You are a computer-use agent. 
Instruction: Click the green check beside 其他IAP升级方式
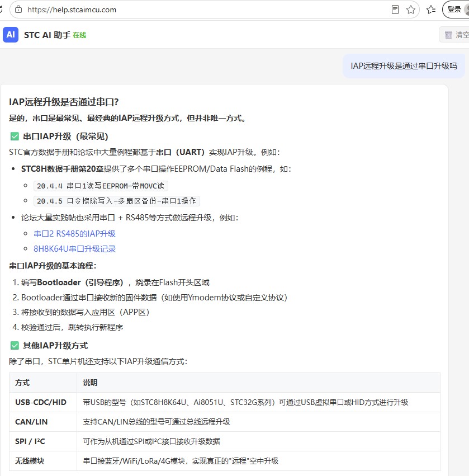pyautogui.click(x=15, y=346)
